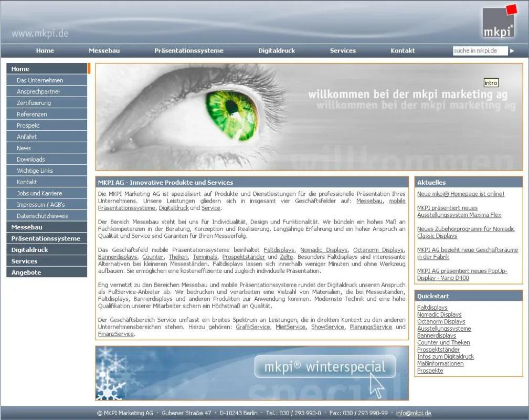
Task: Open Datenschutzhinweis sidebar item
Action: tap(47, 216)
